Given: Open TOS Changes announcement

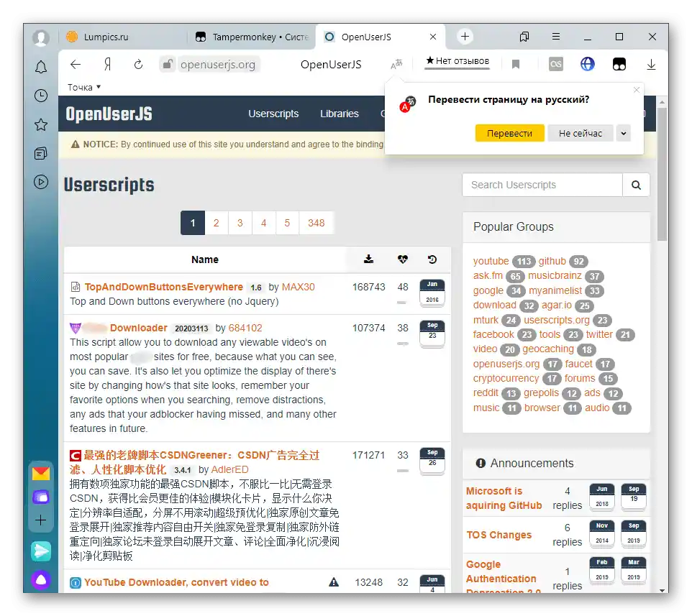Looking at the screenshot, I should click(498, 535).
